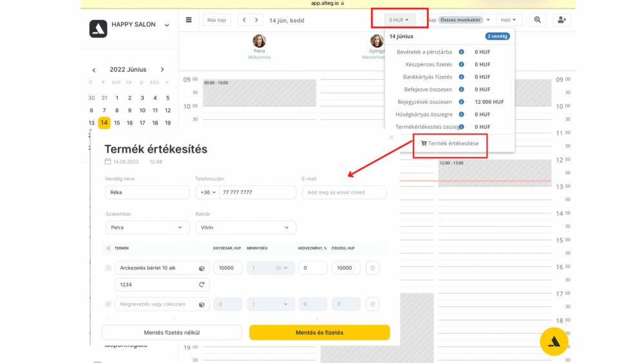The height and width of the screenshot is (363, 644).
Task: Click Mentés fizetés nélkül button
Action: [172, 333]
